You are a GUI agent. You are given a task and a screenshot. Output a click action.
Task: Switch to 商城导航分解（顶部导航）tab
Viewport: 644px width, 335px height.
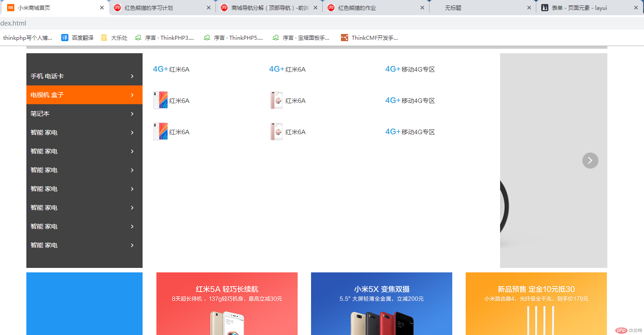(269, 8)
